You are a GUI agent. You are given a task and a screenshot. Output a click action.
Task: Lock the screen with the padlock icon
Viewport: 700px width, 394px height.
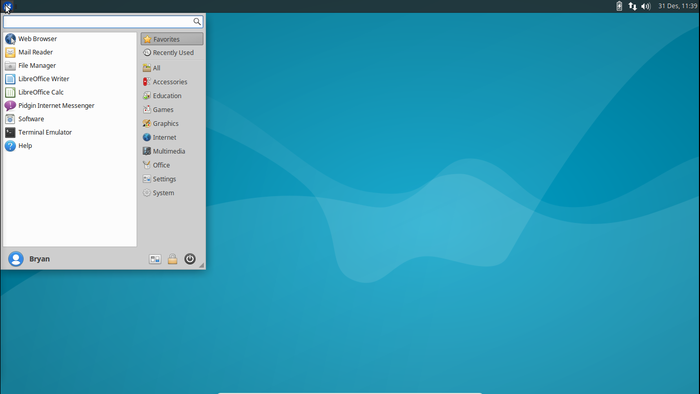172,259
